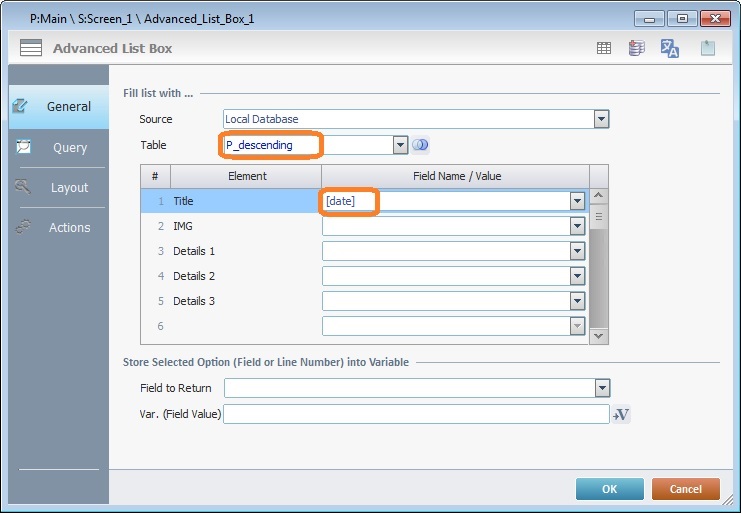Close the Advanced_List_Box_1 window

[715, 19]
